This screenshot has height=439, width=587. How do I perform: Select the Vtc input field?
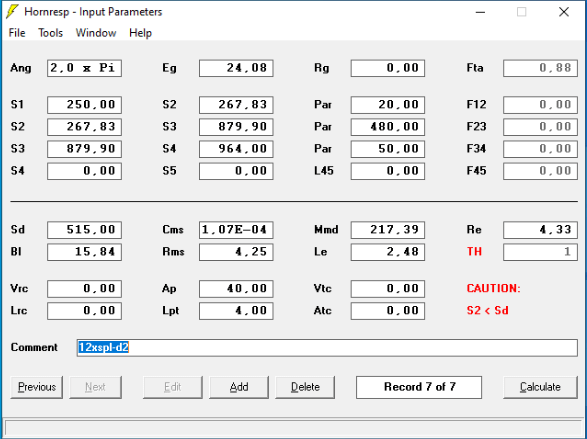(388, 289)
